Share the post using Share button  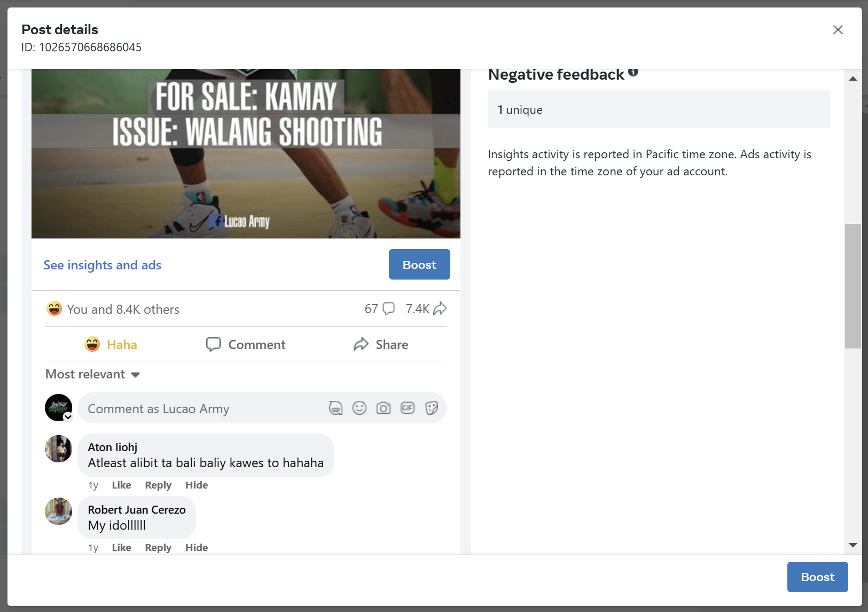(381, 344)
